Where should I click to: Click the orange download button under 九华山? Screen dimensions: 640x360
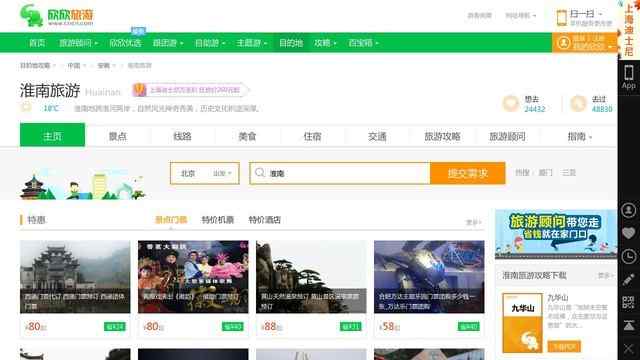(x=564, y=347)
